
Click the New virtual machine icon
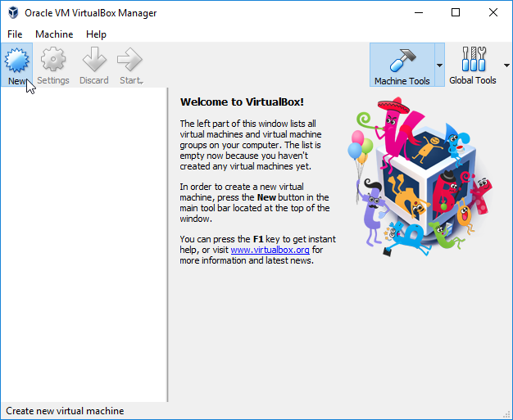pyautogui.click(x=17, y=61)
